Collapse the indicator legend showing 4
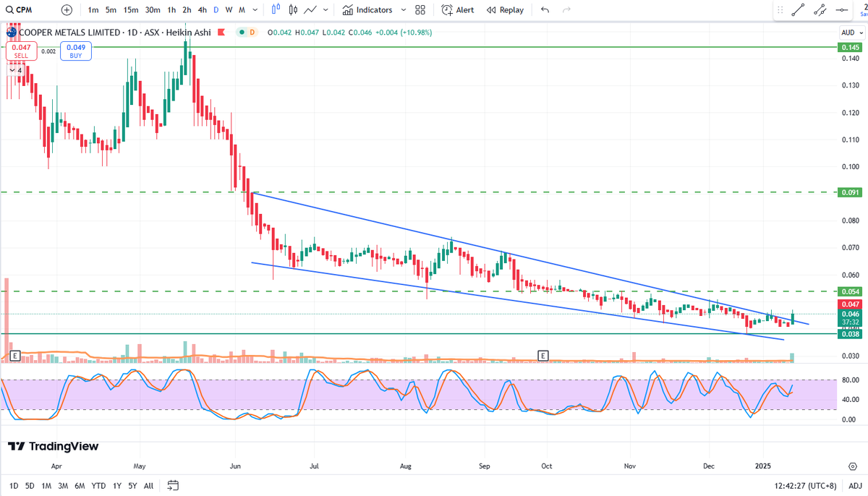868x496 pixels. (15, 70)
